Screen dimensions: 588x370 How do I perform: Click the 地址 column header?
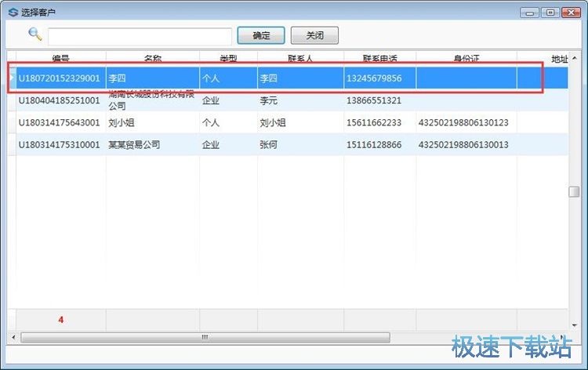(x=560, y=59)
